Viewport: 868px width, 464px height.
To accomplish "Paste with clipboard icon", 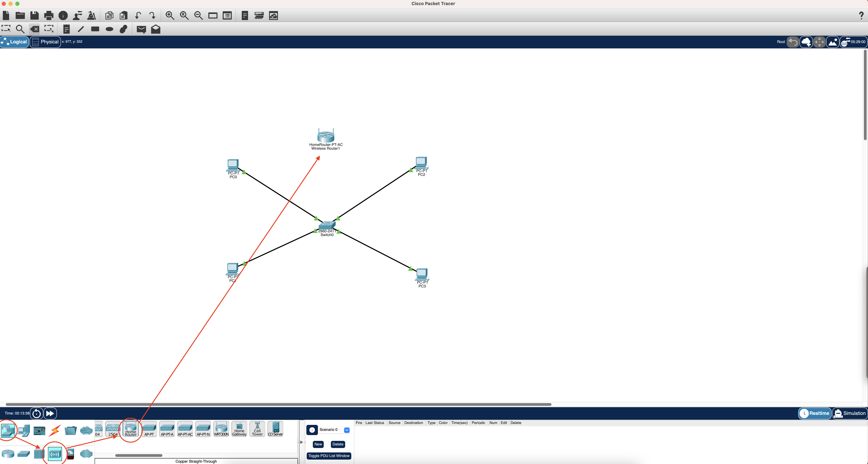I will 124,15.
